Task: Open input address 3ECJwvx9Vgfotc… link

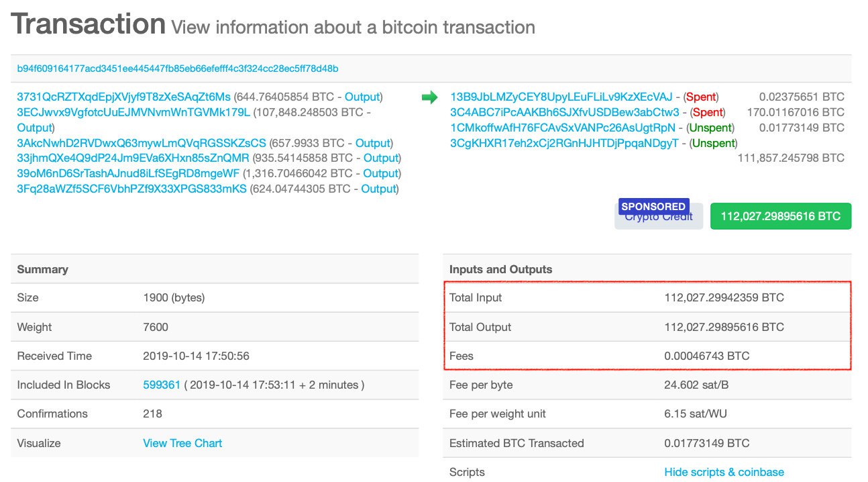Action: tap(133, 112)
